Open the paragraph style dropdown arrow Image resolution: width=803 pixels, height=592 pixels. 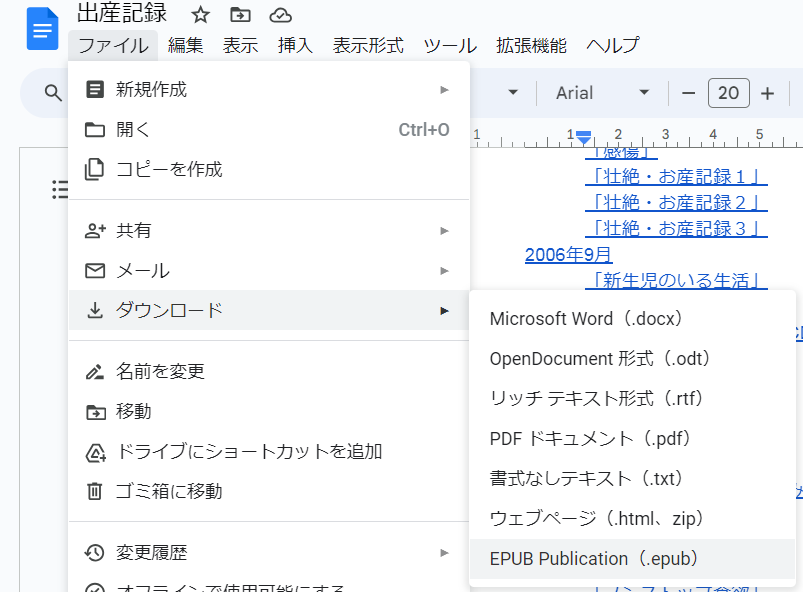[x=513, y=93]
